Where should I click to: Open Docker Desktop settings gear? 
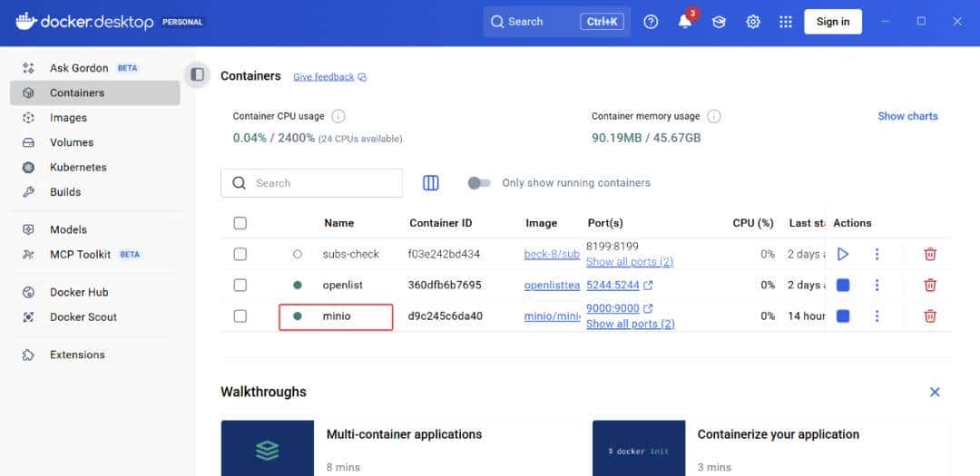(x=752, y=22)
